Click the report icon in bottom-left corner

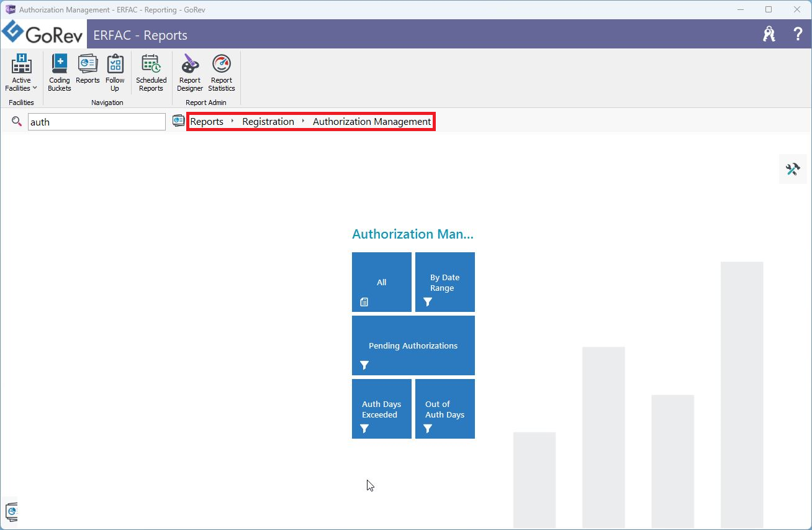pos(11,512)
